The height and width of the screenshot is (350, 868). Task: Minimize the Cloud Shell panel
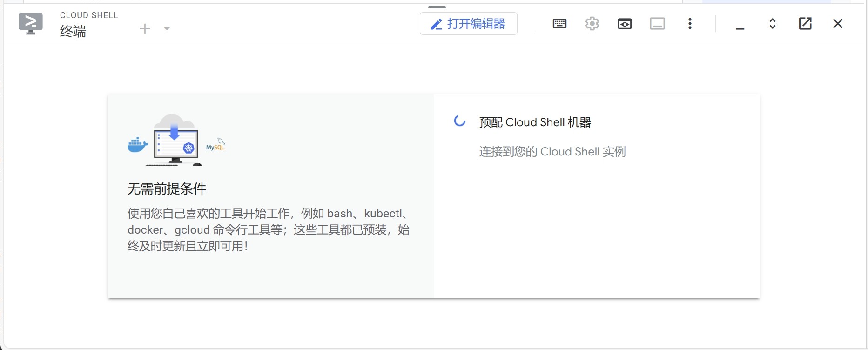click(740, 28)
